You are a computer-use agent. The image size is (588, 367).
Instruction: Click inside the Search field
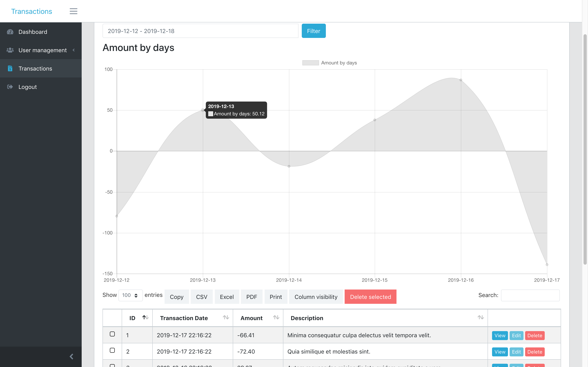[530, 295]
